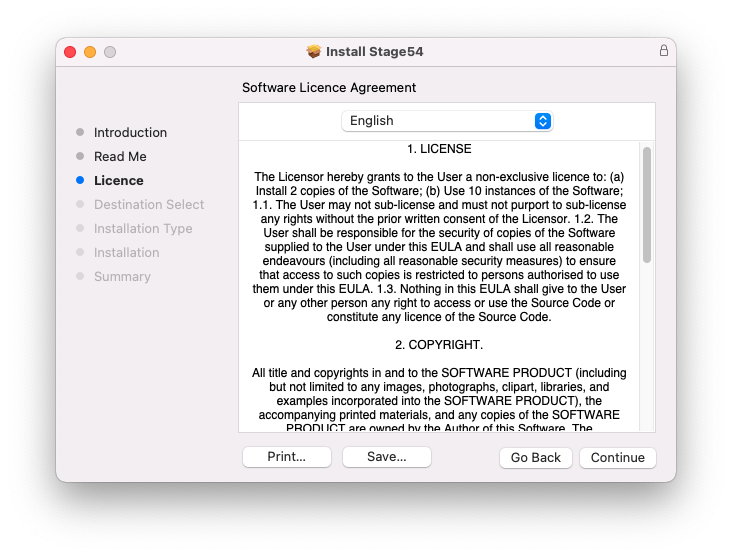Viewport: 732px width, 556px height.
Task: Click the blue bullet next to Licence
Action: click(80, 180)
